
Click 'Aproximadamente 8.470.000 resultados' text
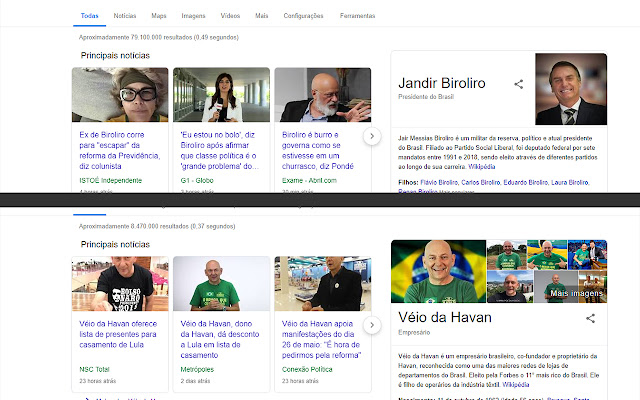tap(157, 226)
